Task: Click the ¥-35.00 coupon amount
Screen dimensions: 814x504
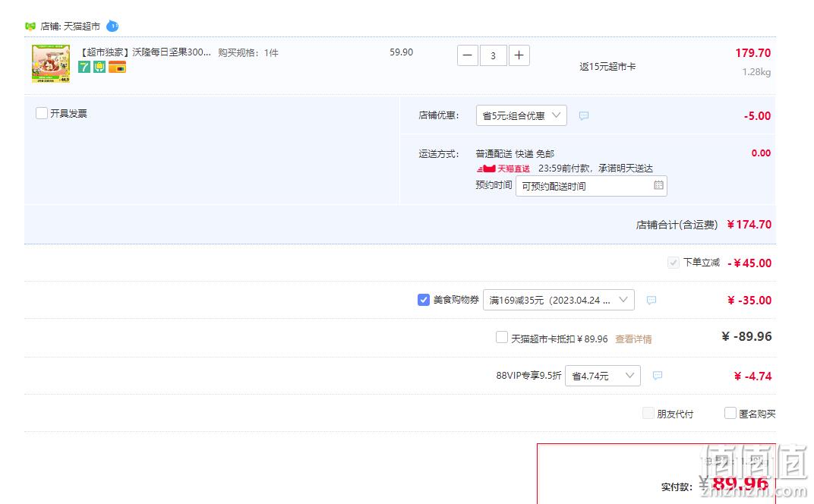Action: click(x=749, y=301)
